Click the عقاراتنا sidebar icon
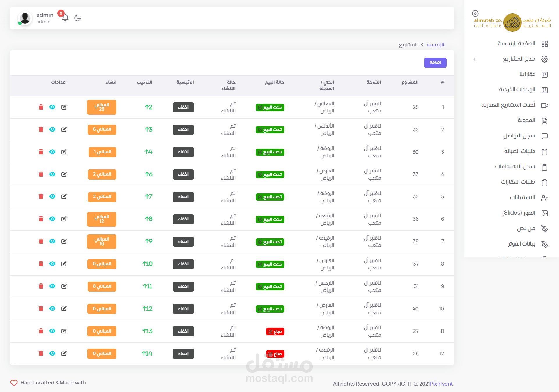This screenshot has height=392, width=559. 544,75
